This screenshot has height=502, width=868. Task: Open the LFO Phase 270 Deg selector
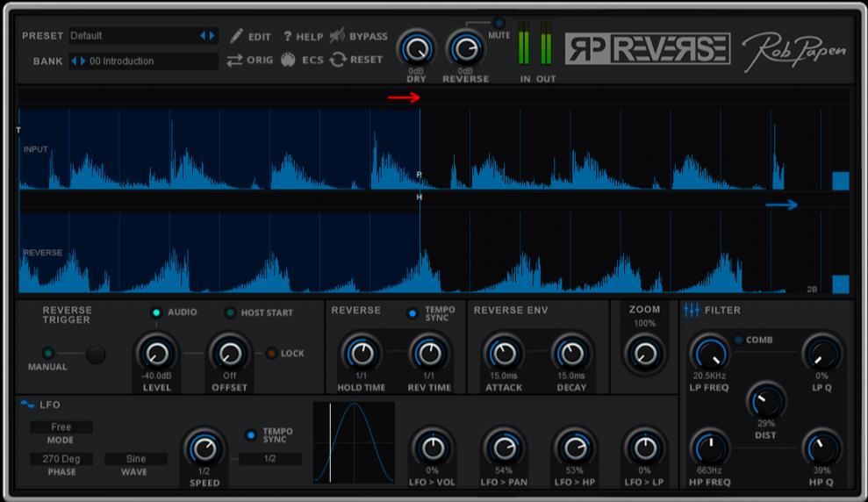click(61, 459)
